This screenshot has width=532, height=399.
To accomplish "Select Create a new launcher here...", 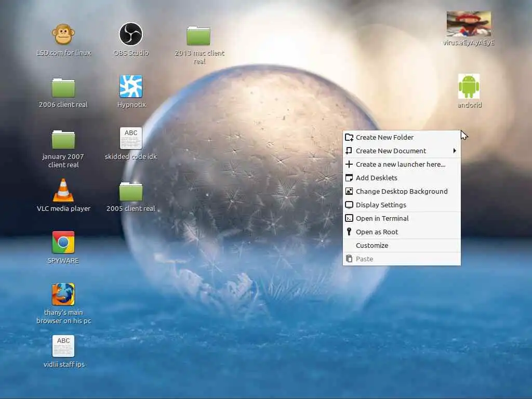I will 402,165.
